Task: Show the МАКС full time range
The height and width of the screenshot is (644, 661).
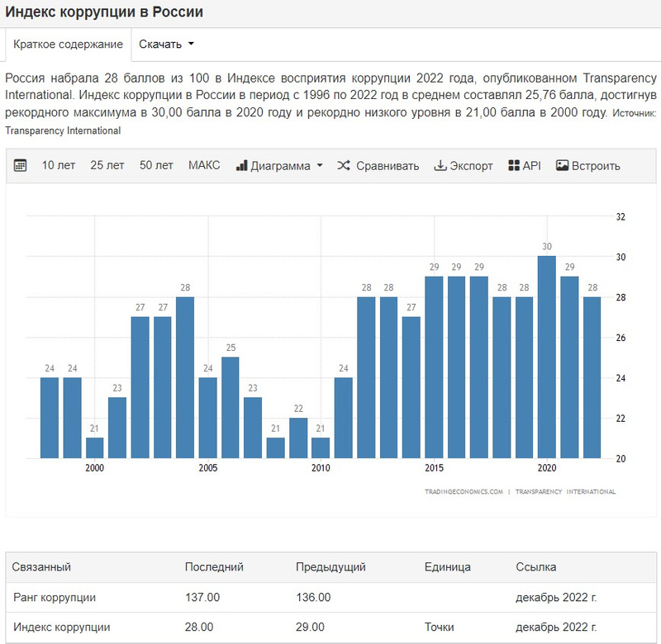Action: point(204,166)
